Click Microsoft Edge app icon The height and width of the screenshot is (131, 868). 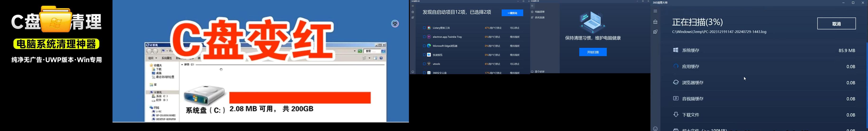point(429,46)
